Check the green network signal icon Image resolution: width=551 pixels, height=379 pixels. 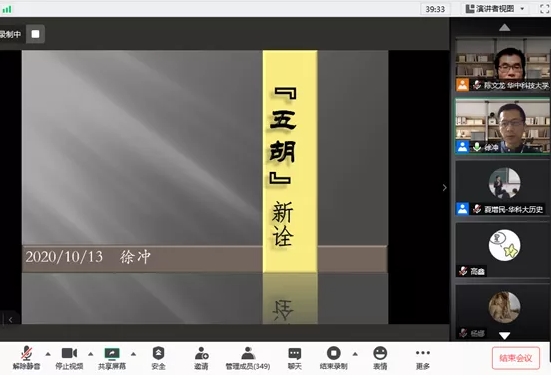click(7, 9)
